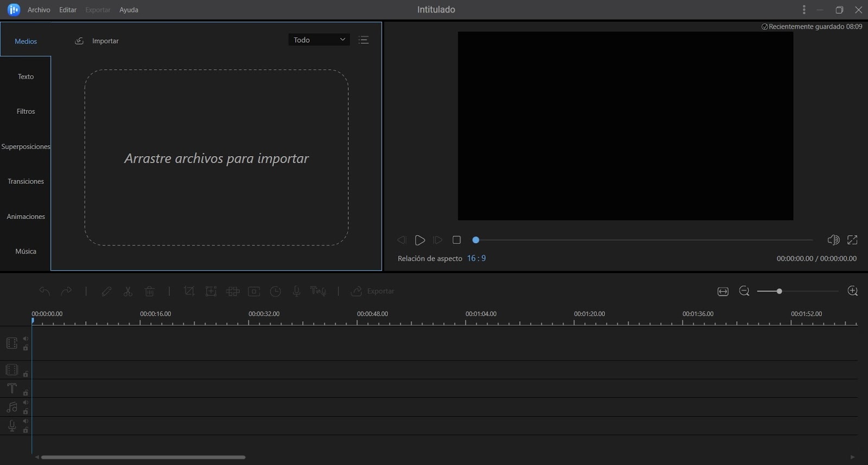Click the main video track filmstrip icon
The image size is (868, 465).
(x=11, y=343)
